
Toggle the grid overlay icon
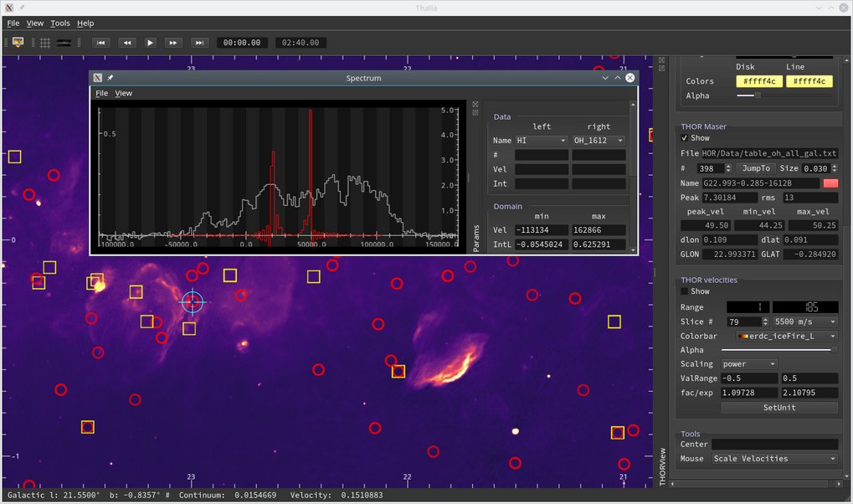pyautogui.click(x=45, y=43)
